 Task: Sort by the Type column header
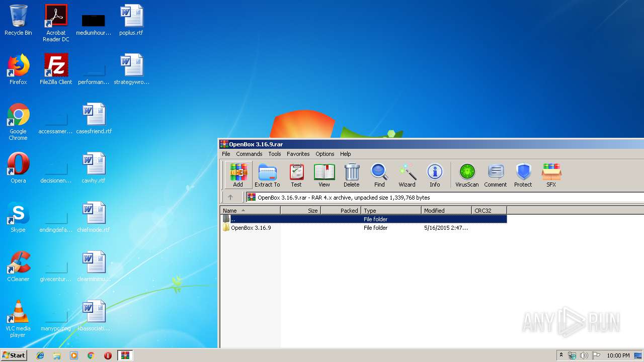point(391,211)
